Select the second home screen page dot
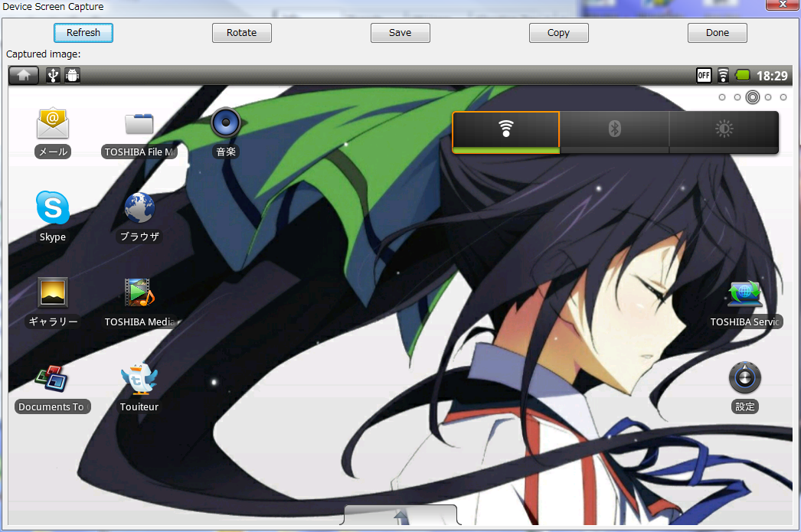801x532 pixels. [737, 97]
